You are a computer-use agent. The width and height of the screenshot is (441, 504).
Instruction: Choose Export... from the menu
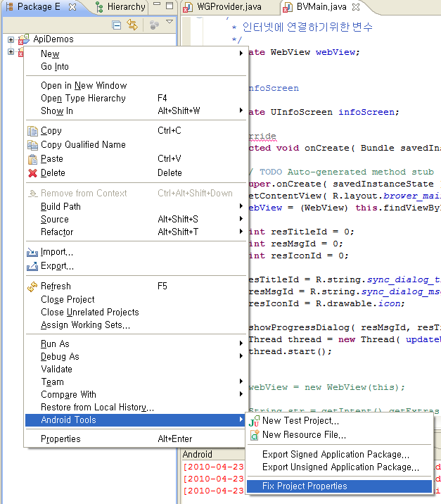[136, 266]
